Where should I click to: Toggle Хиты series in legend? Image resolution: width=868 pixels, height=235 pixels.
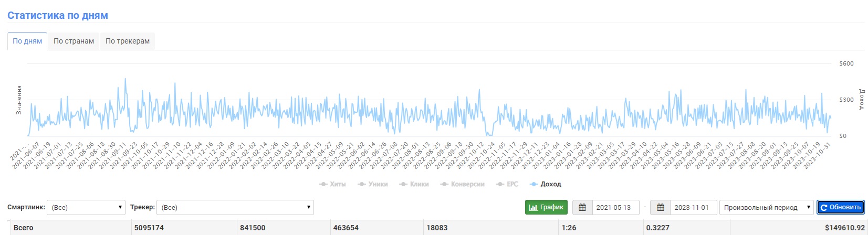(332, 184)
